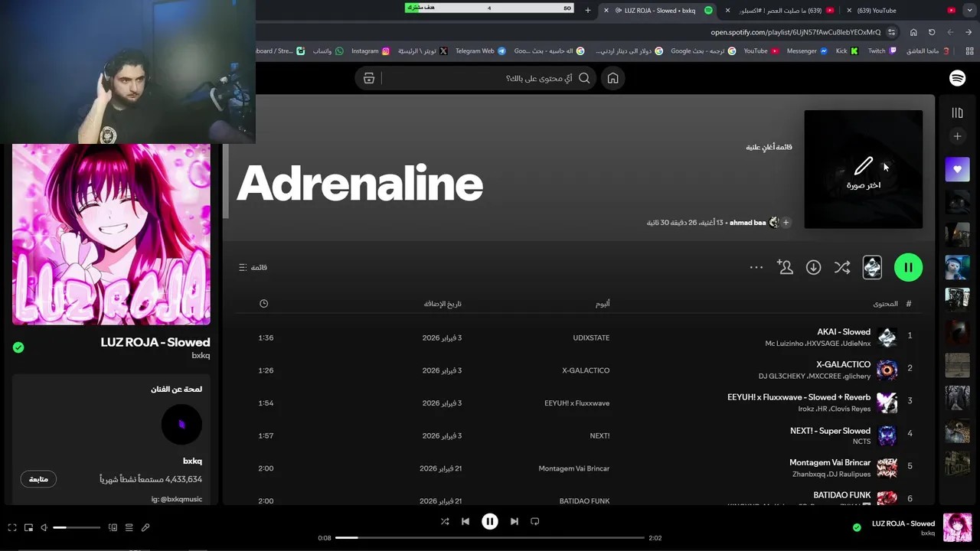This screenshot has width=980, height=551.
Task: Download the Adrenaline playlist
Action: 813,267
